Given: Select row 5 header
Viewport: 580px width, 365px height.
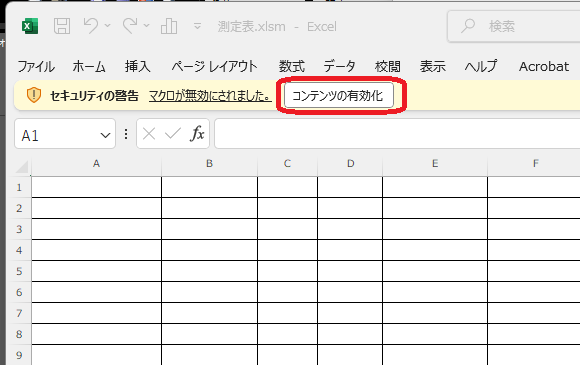Looking at the screenshot, I should [19, 271].
